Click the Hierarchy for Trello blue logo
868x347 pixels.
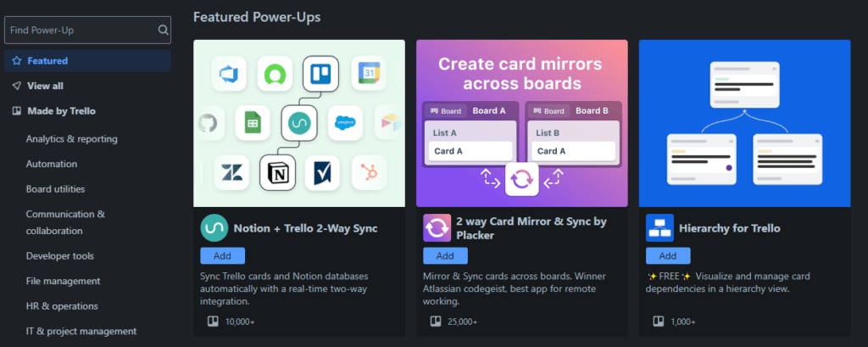click(x=659, y=228)
